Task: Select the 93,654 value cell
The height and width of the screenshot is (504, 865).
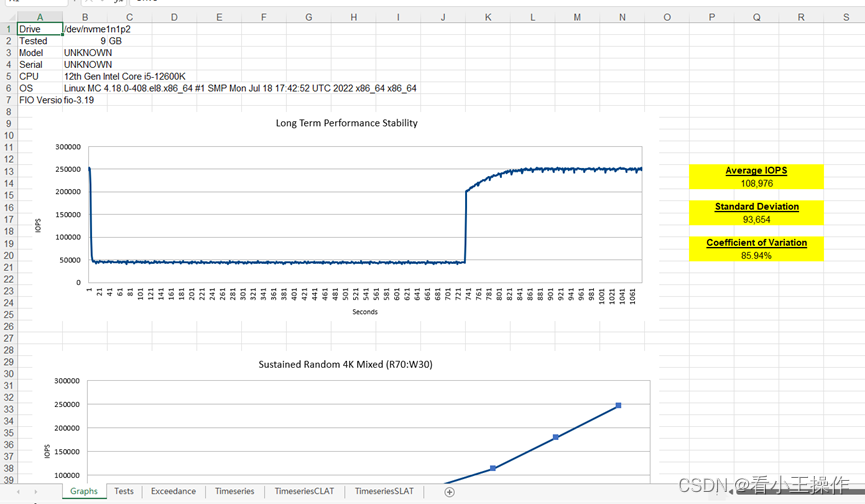Action: 756,219
